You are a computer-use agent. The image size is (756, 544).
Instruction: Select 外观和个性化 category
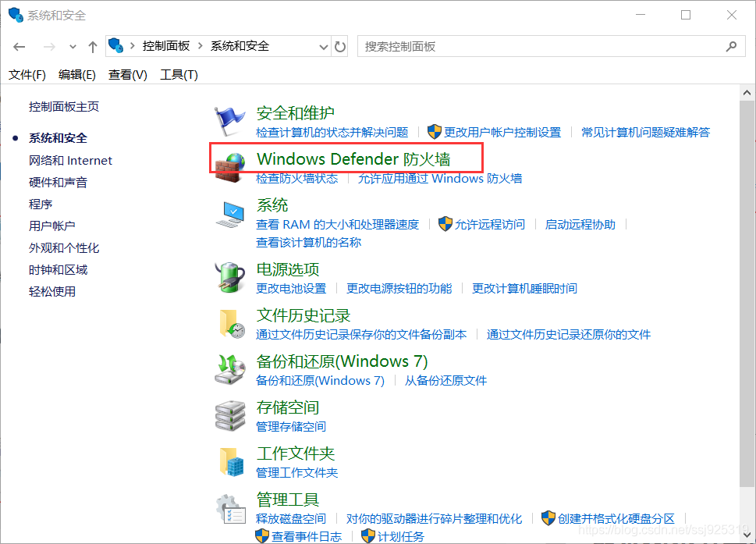tap(64, 248)
